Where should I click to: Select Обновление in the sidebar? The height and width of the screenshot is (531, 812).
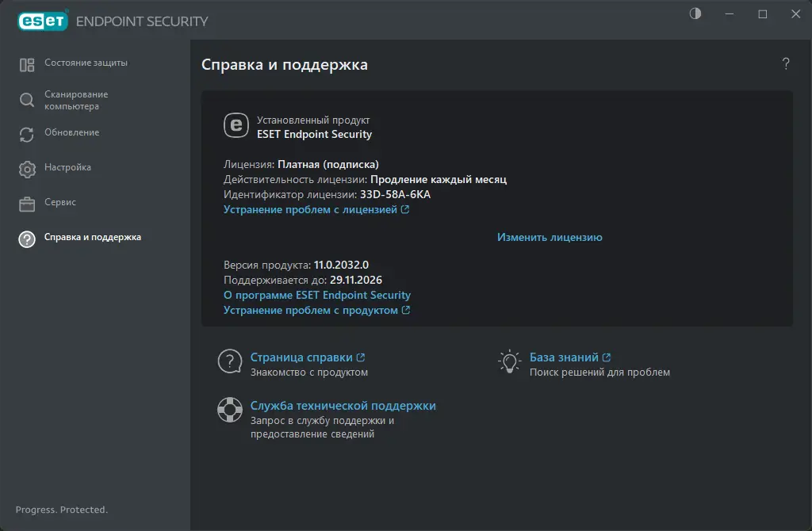tap(71, 132)
